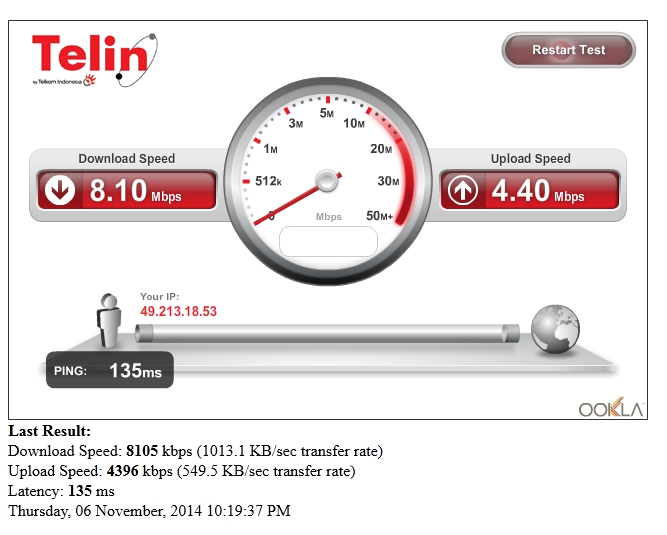Click the Last Result heading
667x535 pixels.
coord(49,431)
